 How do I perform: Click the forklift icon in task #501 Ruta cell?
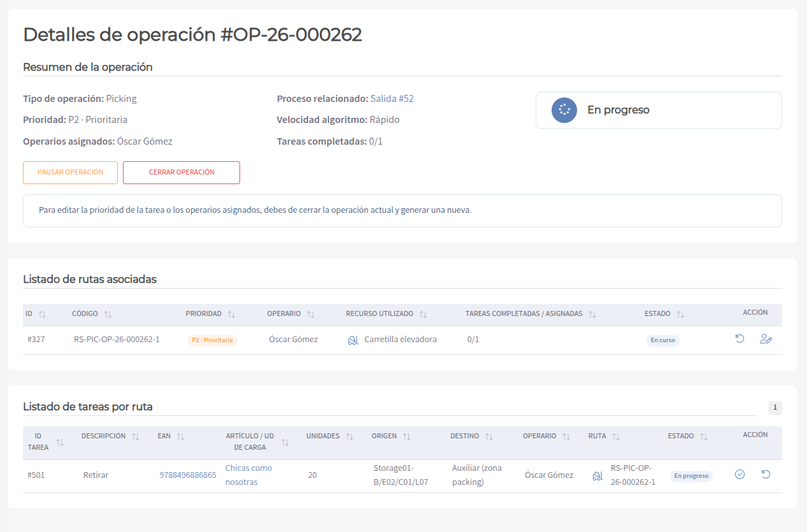coord(597,475)
